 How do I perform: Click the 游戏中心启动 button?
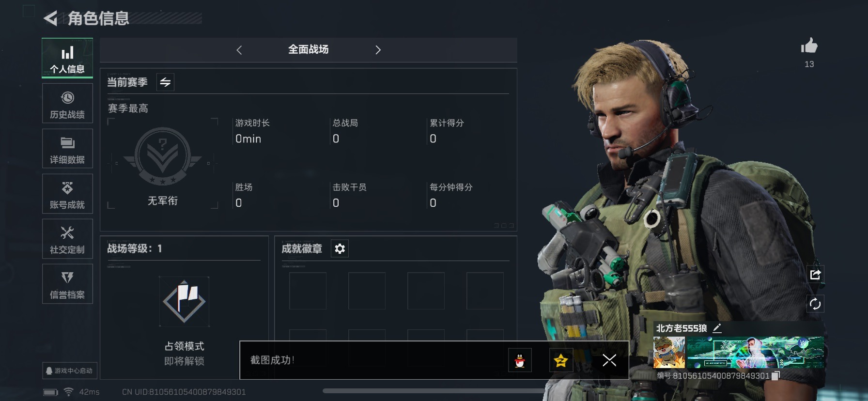70,370
